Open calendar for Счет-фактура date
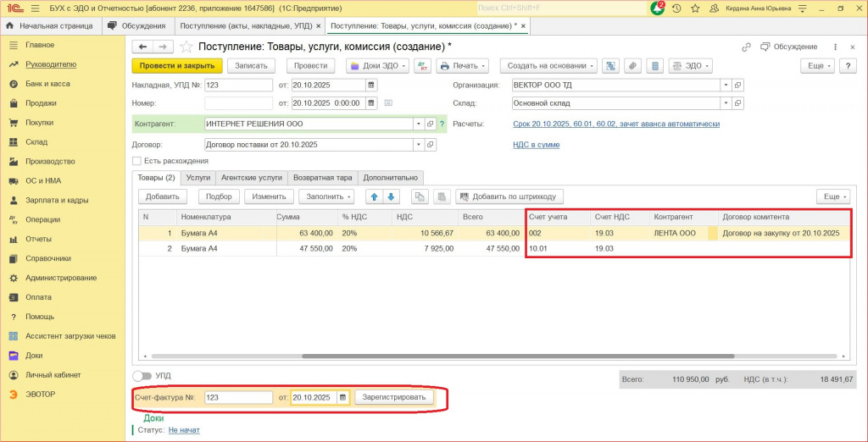Image resolution: width=868 pixels, height=442 pixels. [x=343, y=397]
